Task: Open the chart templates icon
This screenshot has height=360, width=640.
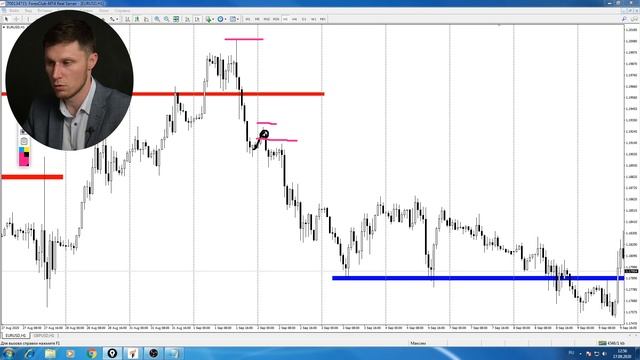Action: (232, 19)
